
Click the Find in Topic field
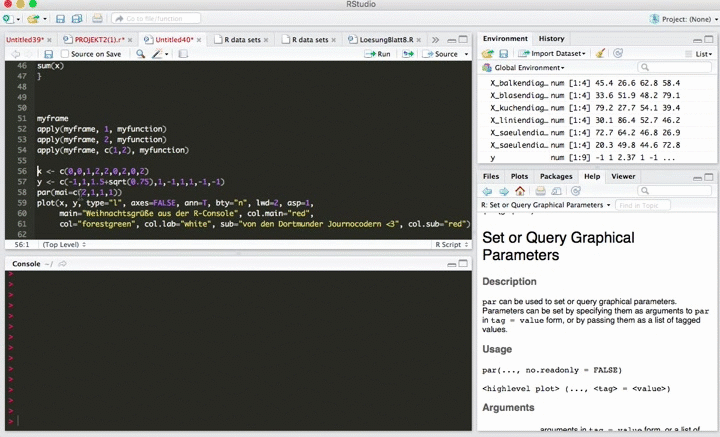pyautogui.click(x=643, y=205)
